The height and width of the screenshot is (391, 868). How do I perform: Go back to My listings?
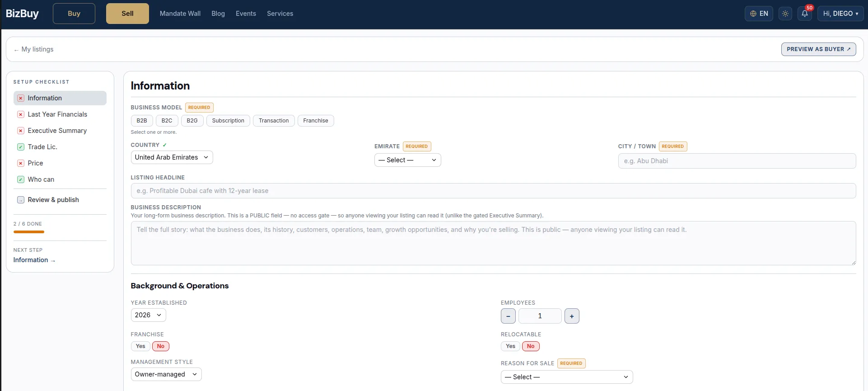point(34,49)
